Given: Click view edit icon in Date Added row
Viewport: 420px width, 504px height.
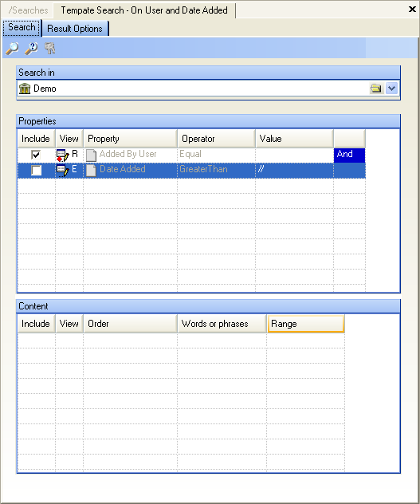Looking at the screenshot, I should (x=63, y=171).
